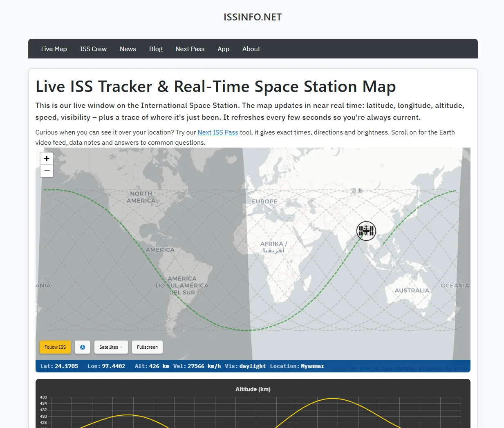Image resolution: width=504 pixels, height=428 pixels.
Task: Go to the App section in the menu
Action: (x=223, y=49)
